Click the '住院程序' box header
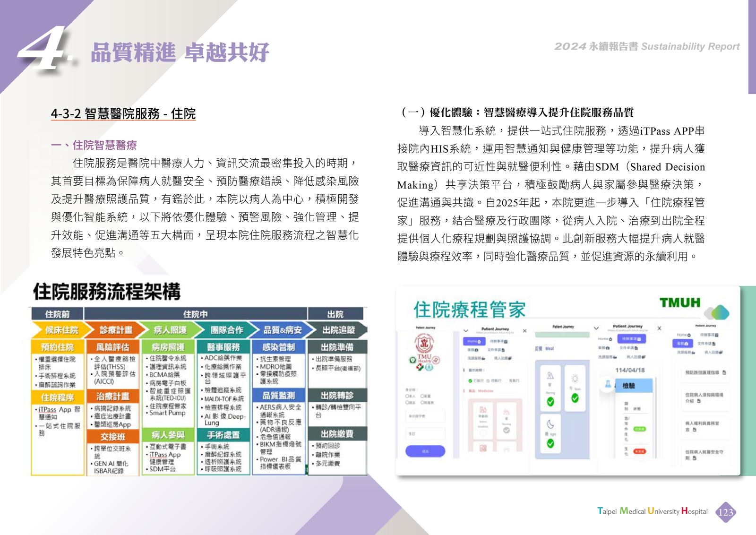The width and height of the screenshot is (756, 535). (x=57, y=397)
